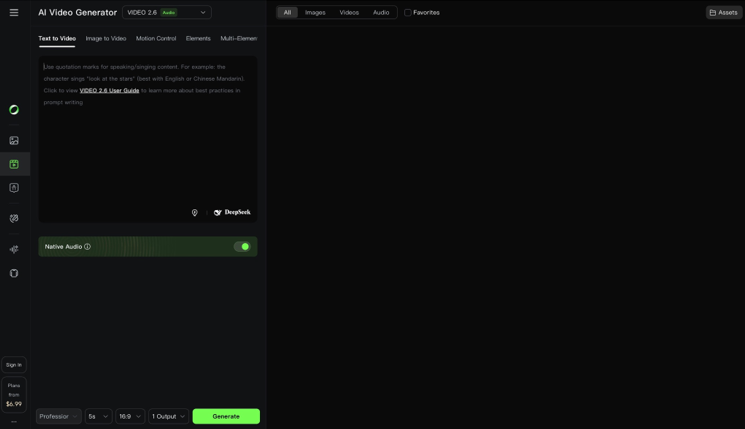The height and width of the screenshot is (429, 745).
Task: Switch to Multi-Elements tab
Action: [239, 38]
